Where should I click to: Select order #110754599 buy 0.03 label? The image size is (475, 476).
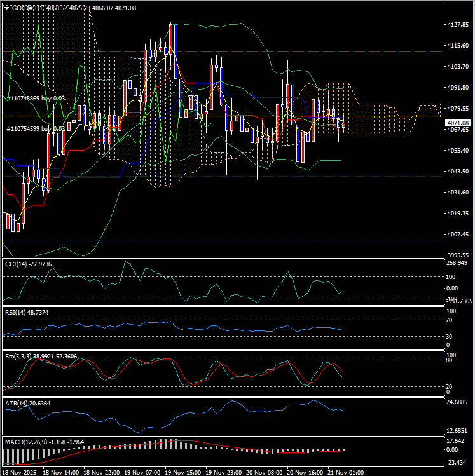tap(36, 128)
